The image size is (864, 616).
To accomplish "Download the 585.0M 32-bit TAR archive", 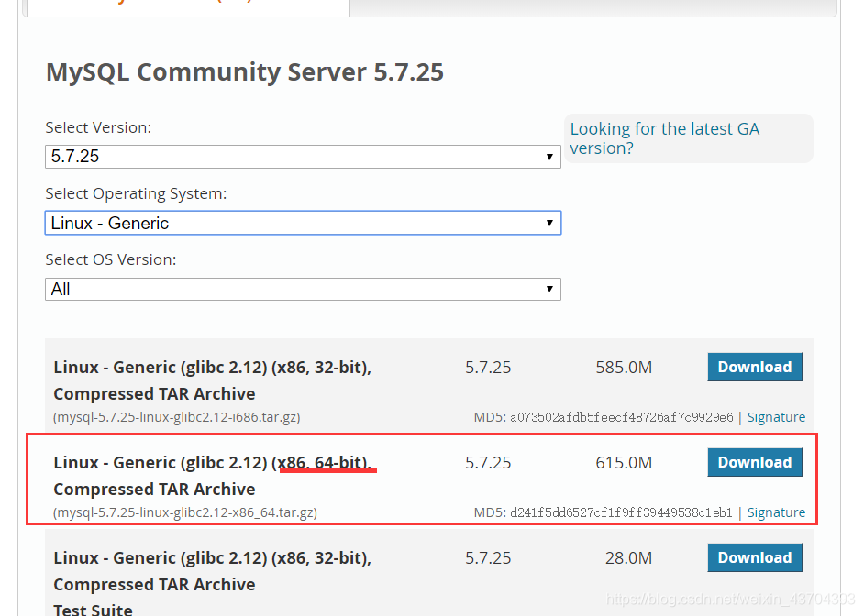I will [x=755, y=367].
